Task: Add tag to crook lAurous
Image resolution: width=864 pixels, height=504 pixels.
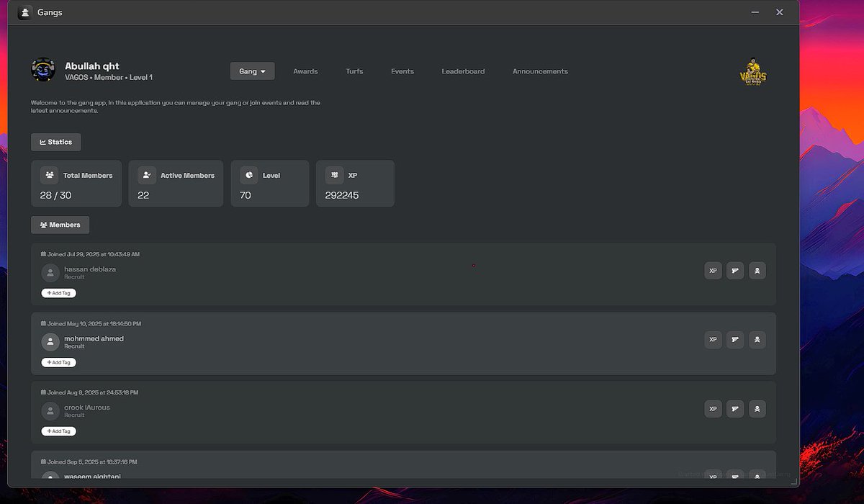Action: 58,431
